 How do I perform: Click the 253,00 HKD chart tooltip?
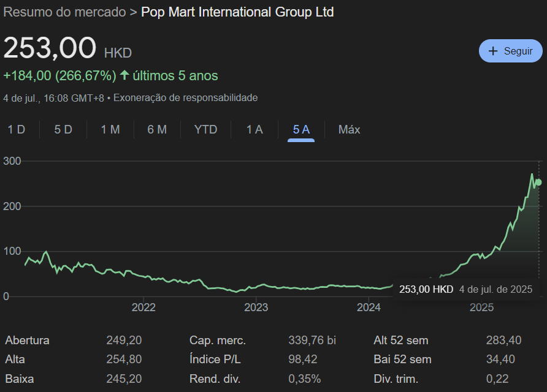[466, 289]
